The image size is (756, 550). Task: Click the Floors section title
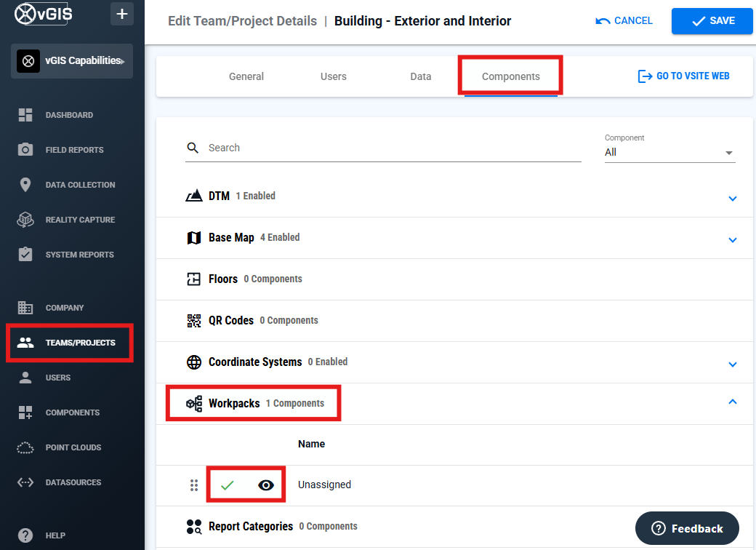pos(223,279)
